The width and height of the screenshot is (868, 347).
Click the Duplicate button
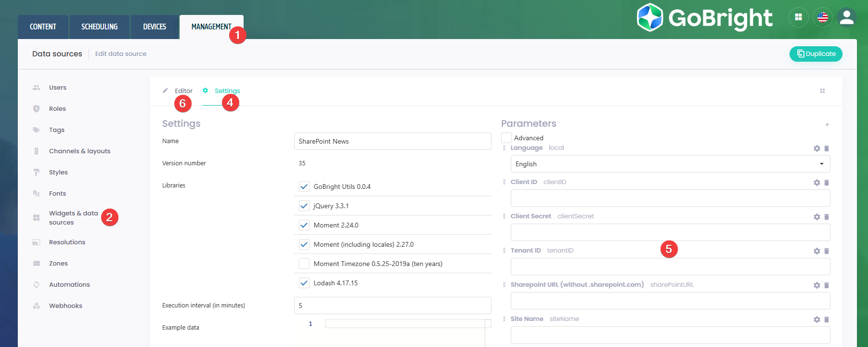tap(816, 54)
